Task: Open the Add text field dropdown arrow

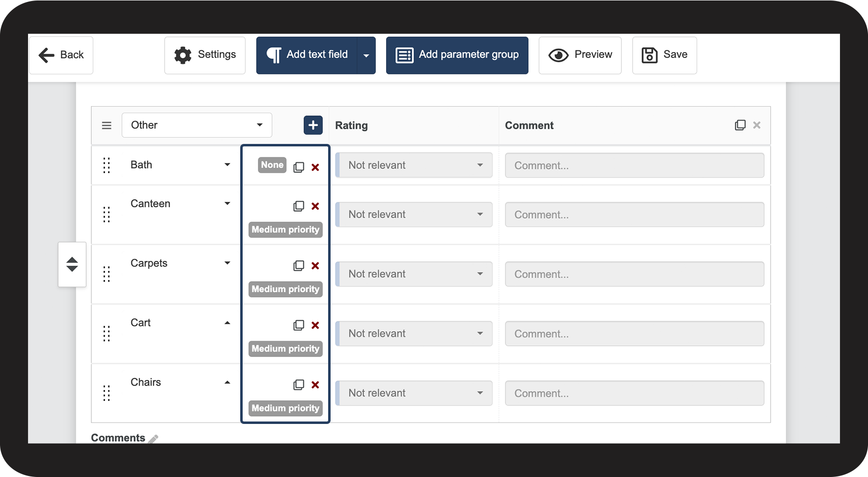Action: [366, 56]
